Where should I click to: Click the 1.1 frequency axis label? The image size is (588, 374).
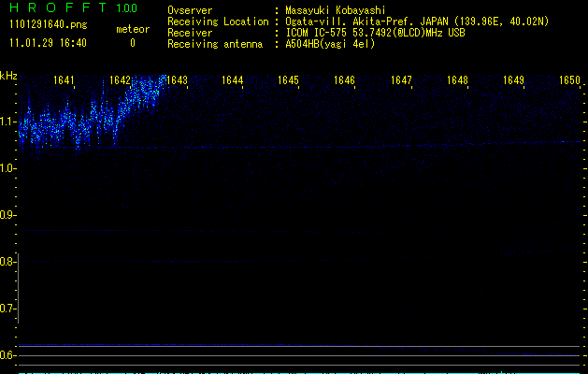8,122
